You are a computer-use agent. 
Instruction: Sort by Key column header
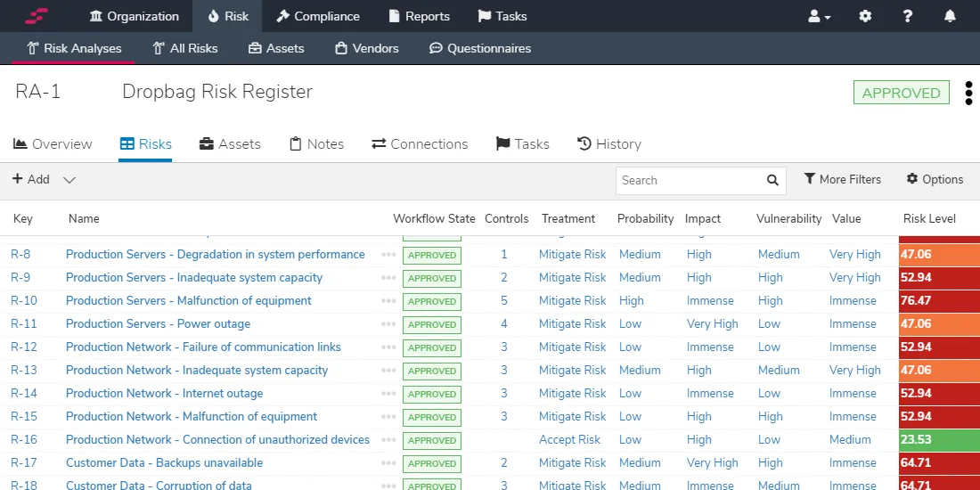coord(23,219)
